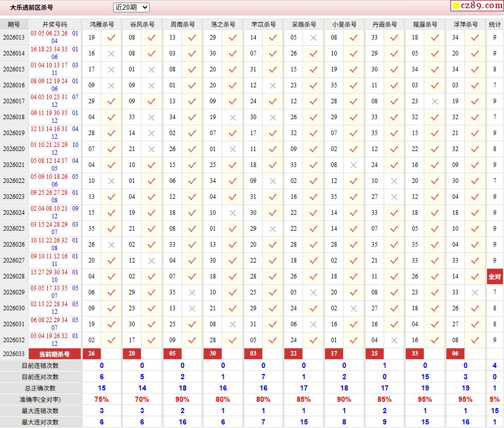
Task: Click the red 26 cell under 鸿雁杀号
Action: coord(92,354)
